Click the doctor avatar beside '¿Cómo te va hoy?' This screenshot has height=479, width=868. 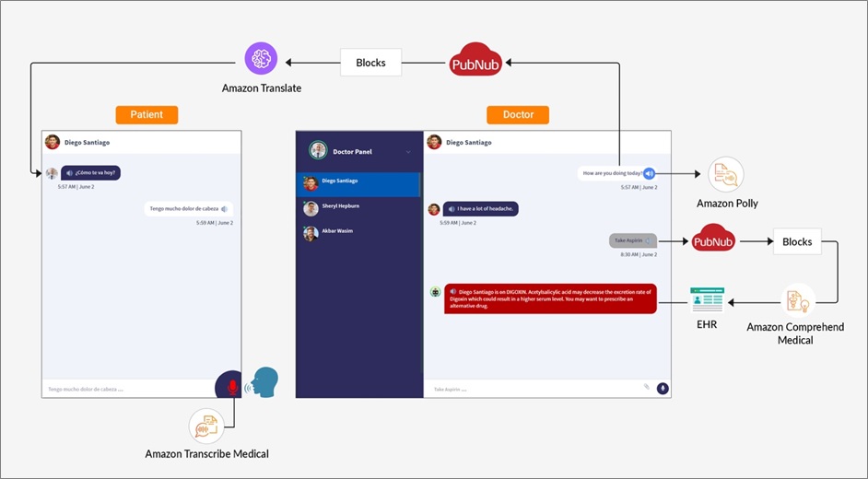point(52,174)
